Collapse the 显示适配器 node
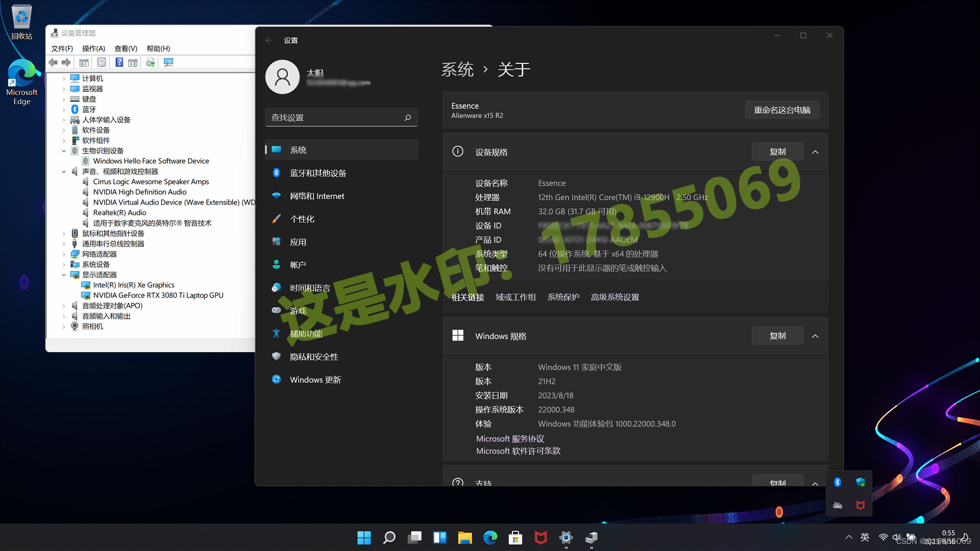This screenshot has height=551, width=980. tap(64, 275)
